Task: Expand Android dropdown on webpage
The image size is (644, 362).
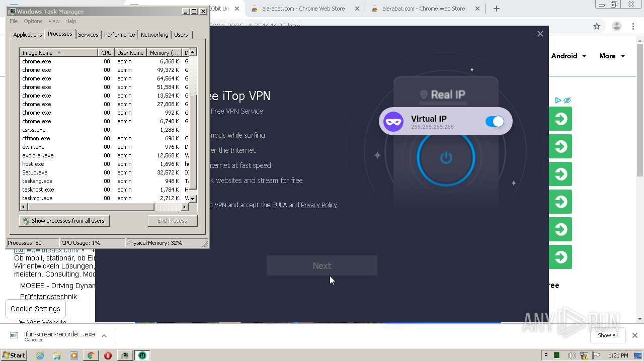Action: (569, 56)
